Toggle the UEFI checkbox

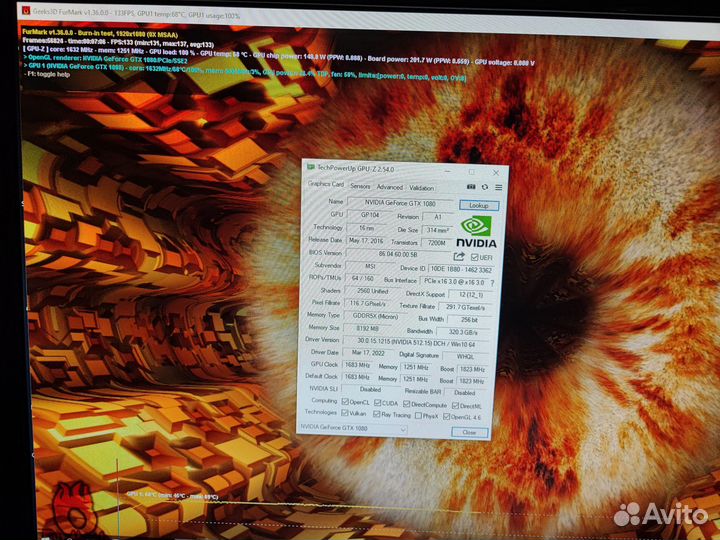tap(474, 257)
